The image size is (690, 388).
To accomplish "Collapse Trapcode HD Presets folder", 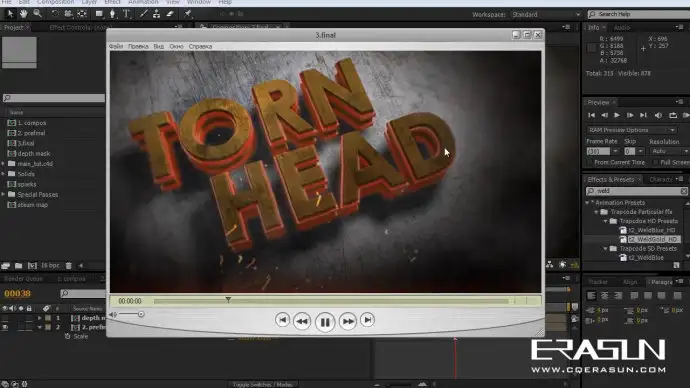I will (x=606, y=221).
